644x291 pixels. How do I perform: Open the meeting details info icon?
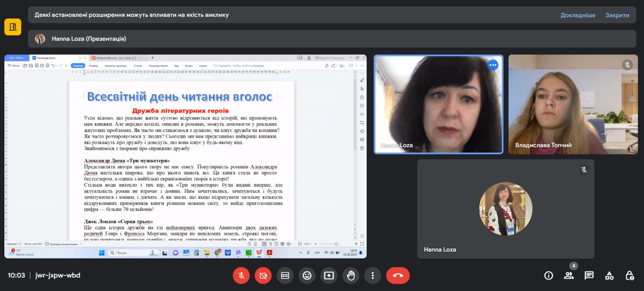pos(548,275)
